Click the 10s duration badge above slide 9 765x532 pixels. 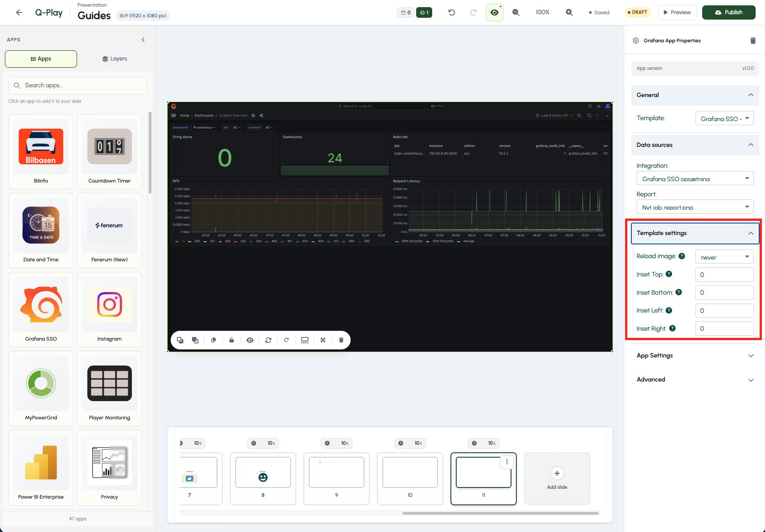336,443
